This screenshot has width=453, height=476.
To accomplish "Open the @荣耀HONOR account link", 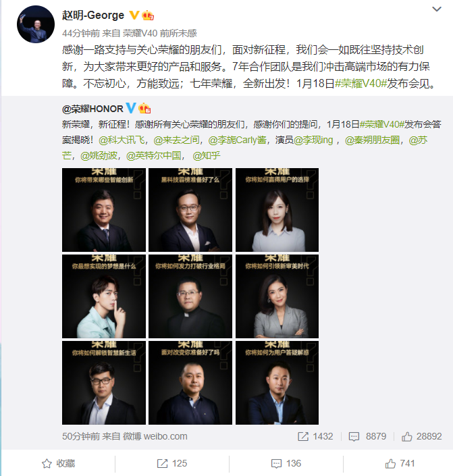I will tap(92, 109).
